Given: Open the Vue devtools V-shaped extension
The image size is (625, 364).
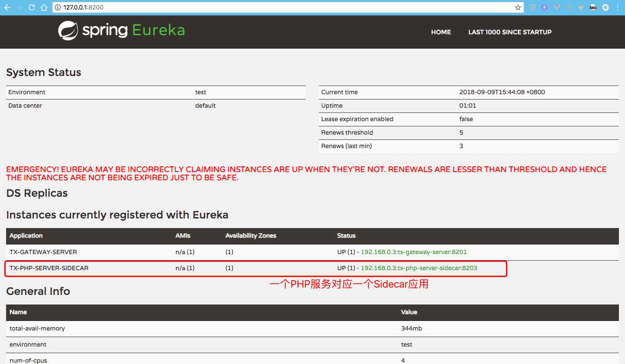Looking at the screenshot, I should (x=557, y=7).
